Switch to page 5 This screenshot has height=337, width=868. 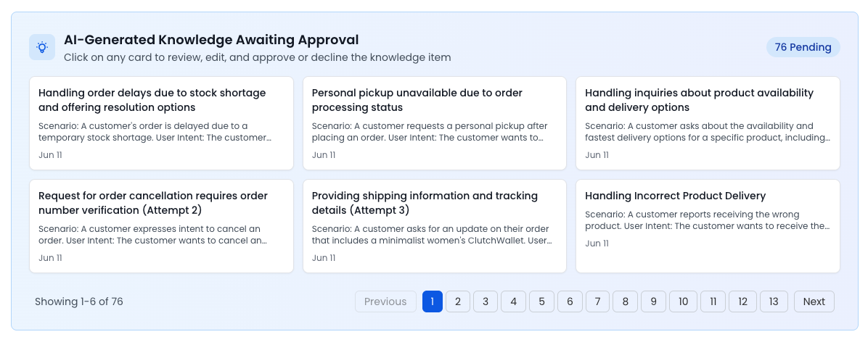coord(541,301)
